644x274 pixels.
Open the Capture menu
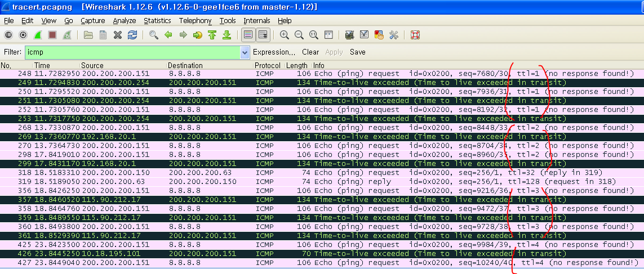pyautogui.click(x=93, y=20)
